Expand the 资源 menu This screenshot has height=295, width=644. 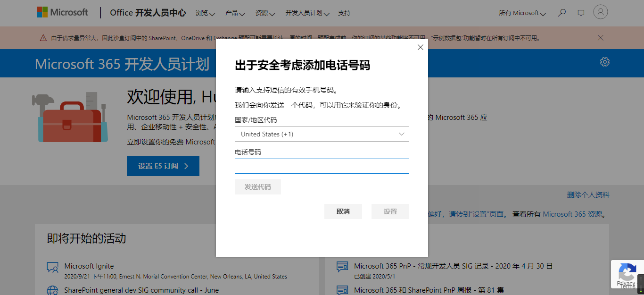point(265,13)
